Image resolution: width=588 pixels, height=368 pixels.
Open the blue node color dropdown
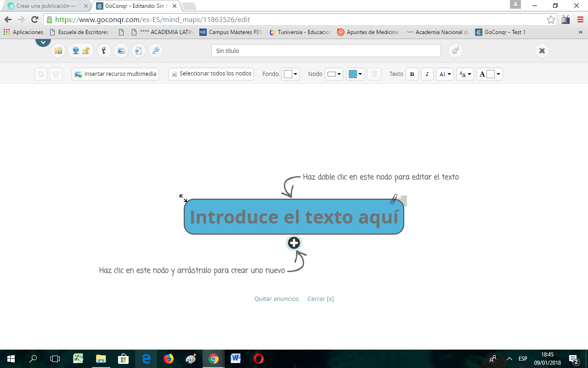tap(355, 74)
